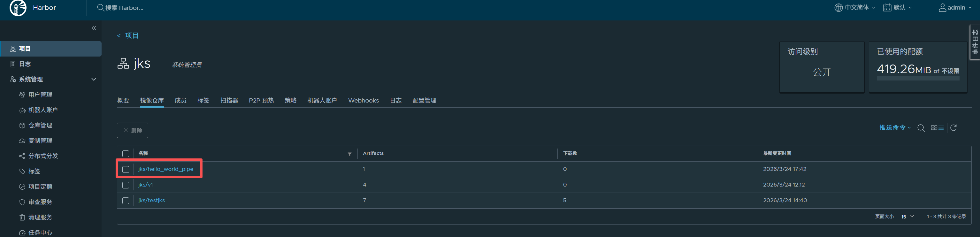The height and width of the screenshot is (237, 980).
Task: Check the jks/testjks row checkbox
Action: tap(126, 201)
